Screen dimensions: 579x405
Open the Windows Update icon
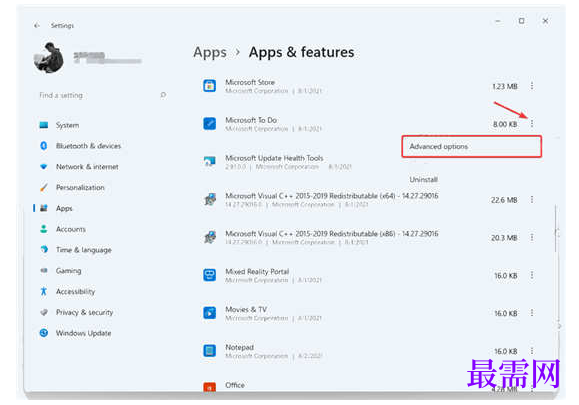coord(44,333)
